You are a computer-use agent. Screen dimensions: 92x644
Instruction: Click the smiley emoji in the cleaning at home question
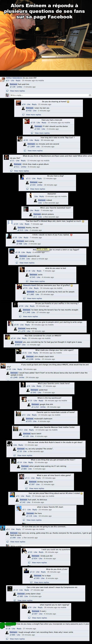[68, 102]
